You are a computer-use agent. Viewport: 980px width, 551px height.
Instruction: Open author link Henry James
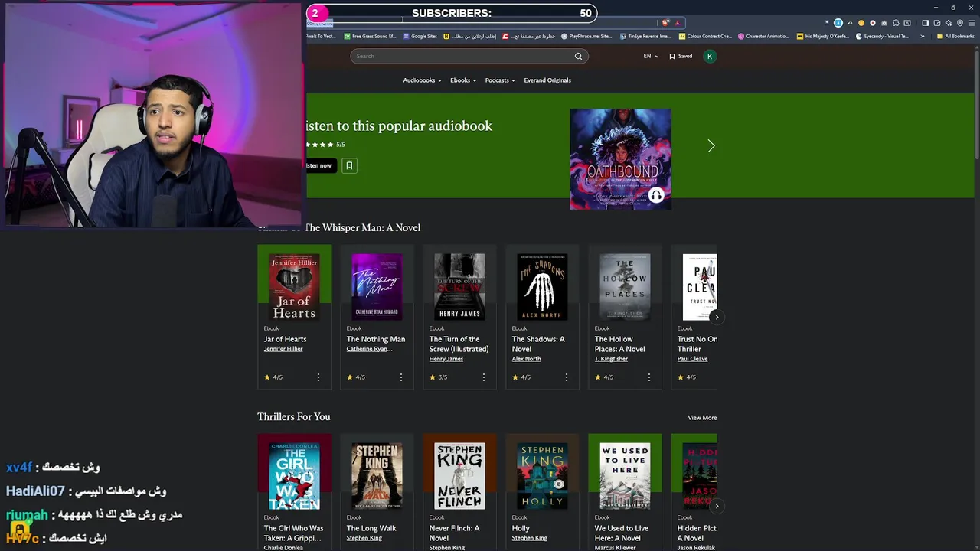point(446,359)
